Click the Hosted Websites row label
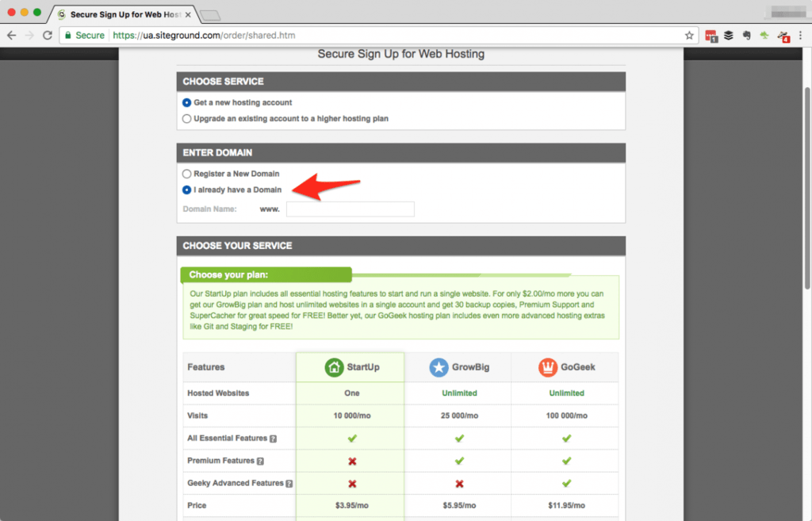 click(218, 393)
